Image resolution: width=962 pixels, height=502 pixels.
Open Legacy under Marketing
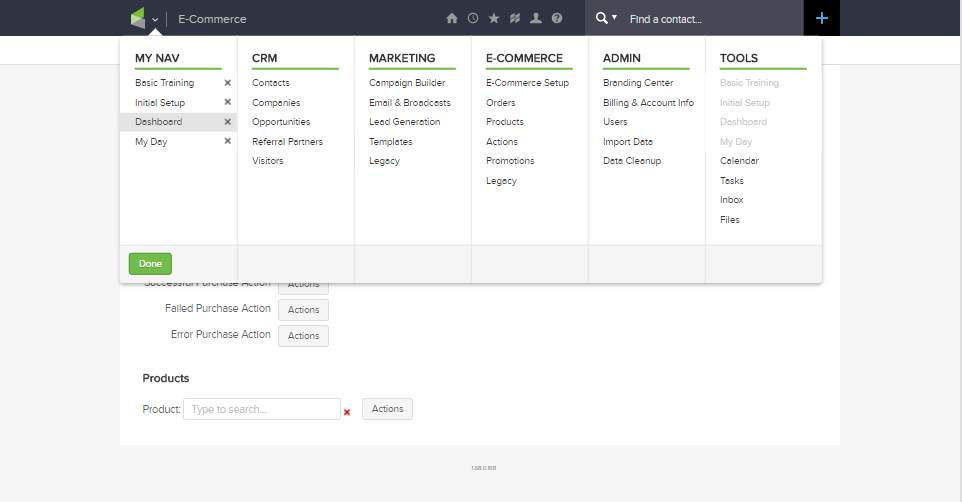(x=384, y=161)
